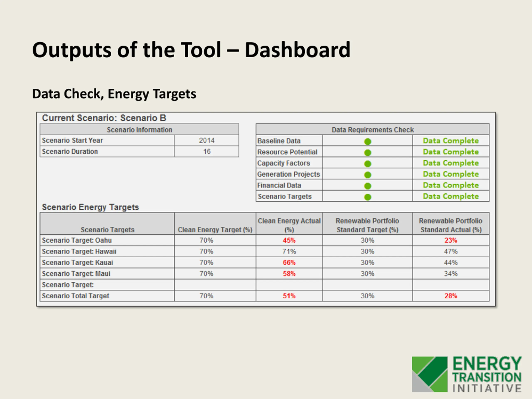Image resolution: width=532 pixels, height=399 pixels.
Task: Click the Financial Data green status dot
Action: coord(368,186)
